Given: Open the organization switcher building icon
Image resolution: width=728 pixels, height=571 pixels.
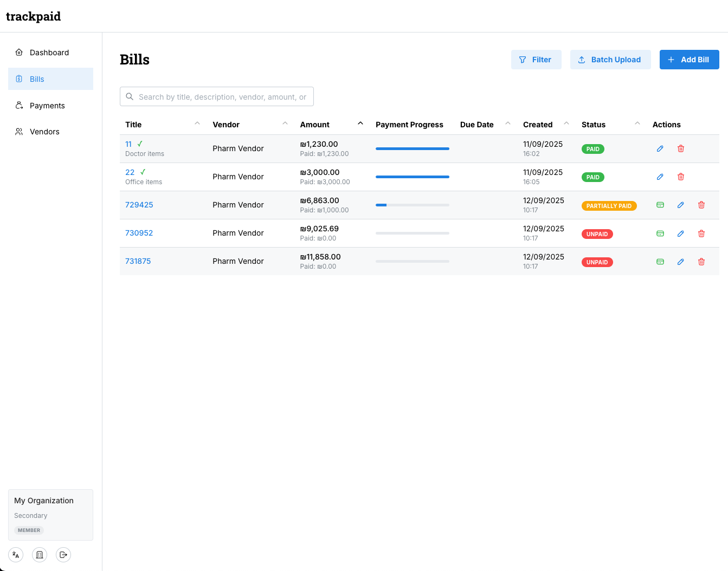Looking at the screenshot, I should coord(39,554).
